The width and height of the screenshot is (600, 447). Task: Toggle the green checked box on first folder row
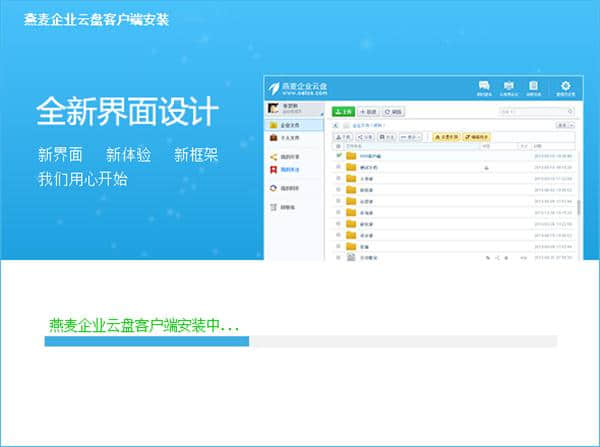[x=339, y=155]
